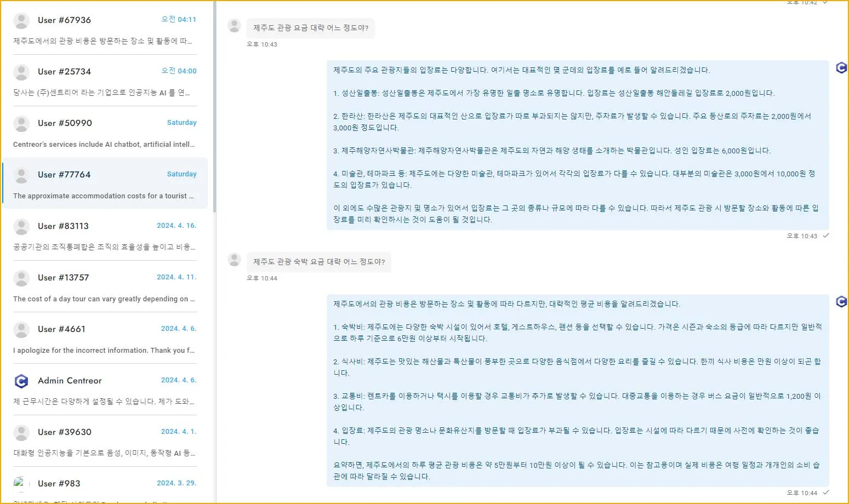Click sender avatar beside accommodation question
This screenshot has height=504, width=849.
(235, 260)
